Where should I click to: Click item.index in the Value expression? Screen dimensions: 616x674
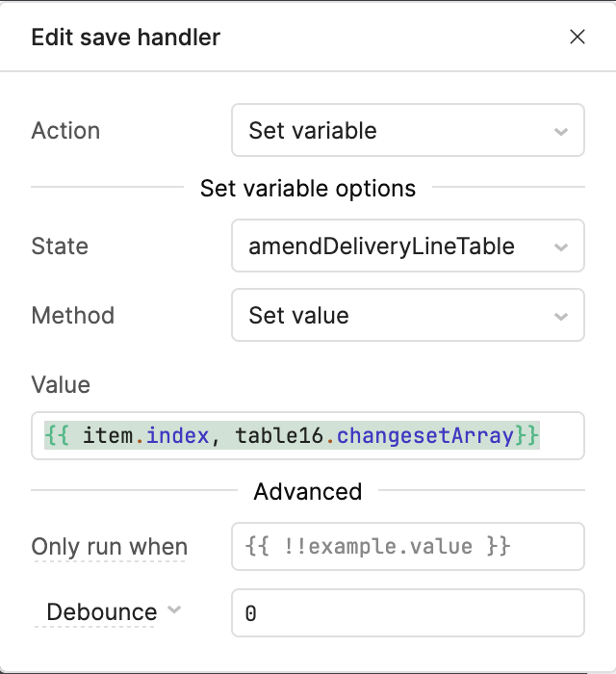point(144,436)
